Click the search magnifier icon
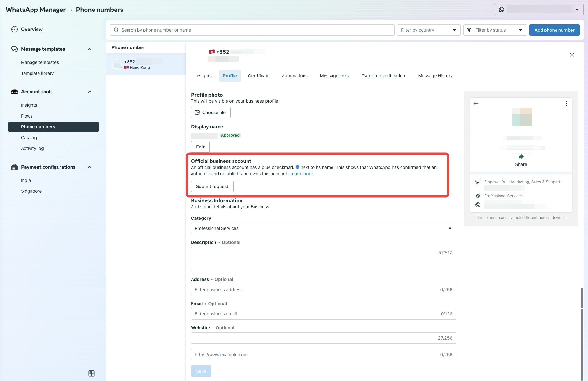588x381 pixels. click(116, 30)
